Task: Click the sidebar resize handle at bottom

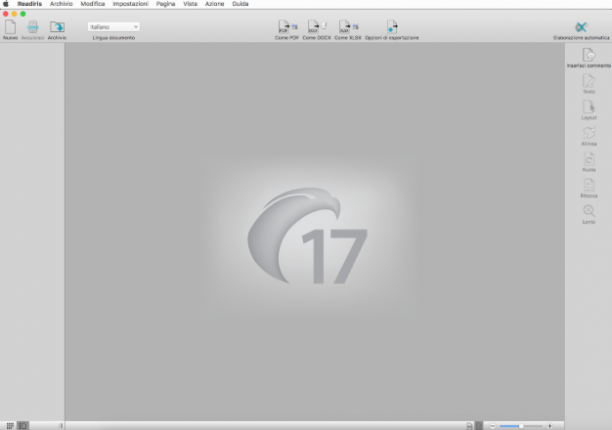Action: tap(61, 426)
